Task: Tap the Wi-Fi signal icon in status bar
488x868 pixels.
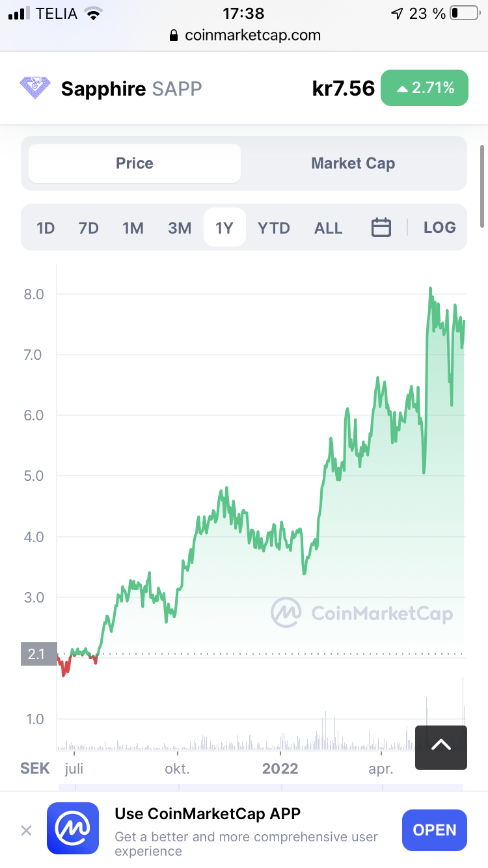Action: click(x=94, y=13)
